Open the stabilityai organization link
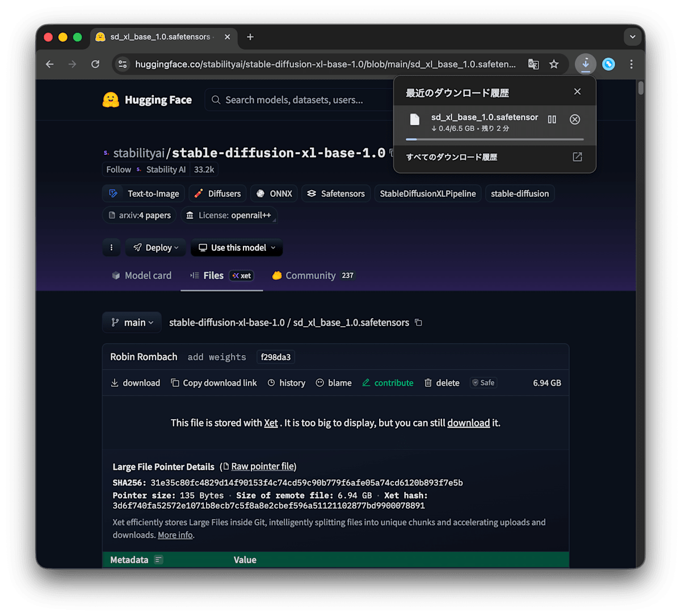This screenshot has height=616, width=681. pyautogui.click(x=138, y=153)
